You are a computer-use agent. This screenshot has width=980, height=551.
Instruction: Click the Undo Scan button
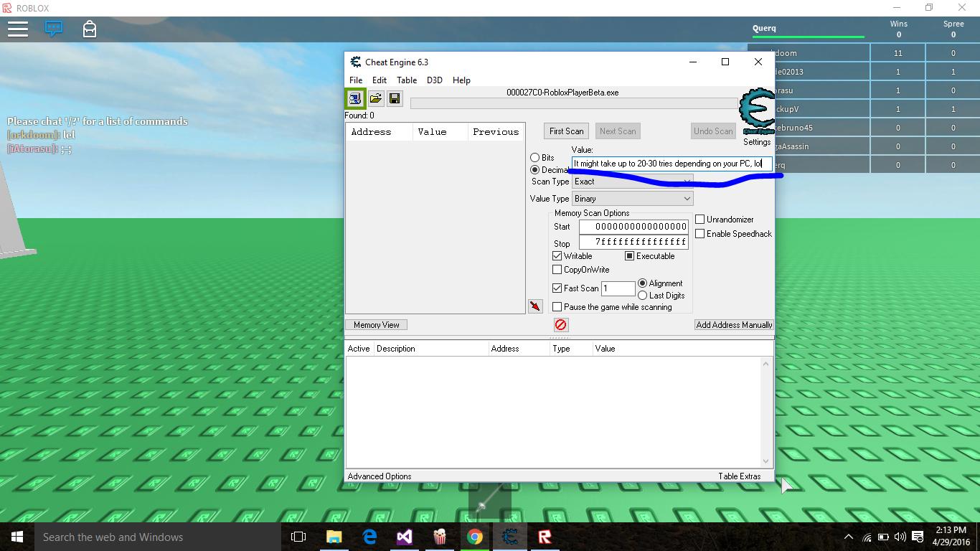pos(714,131)
